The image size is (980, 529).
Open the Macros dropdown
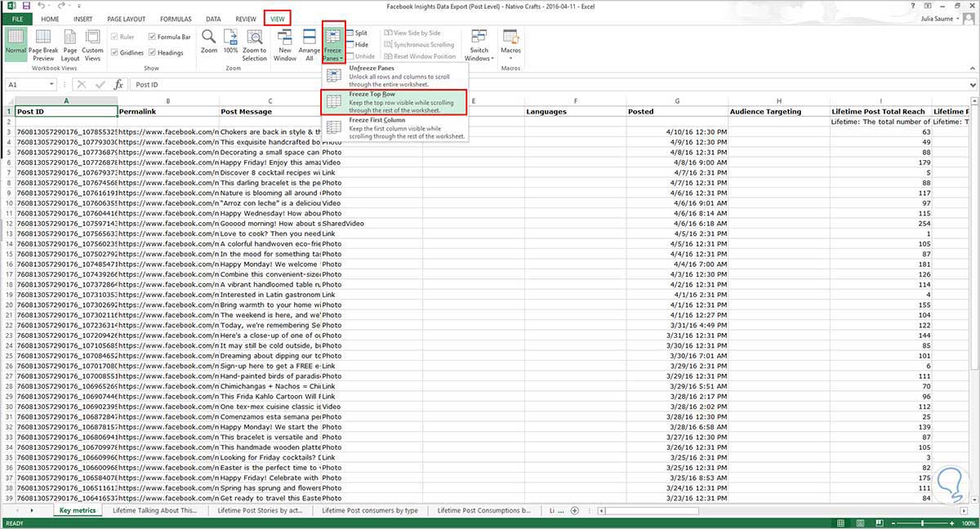[511, 45]
